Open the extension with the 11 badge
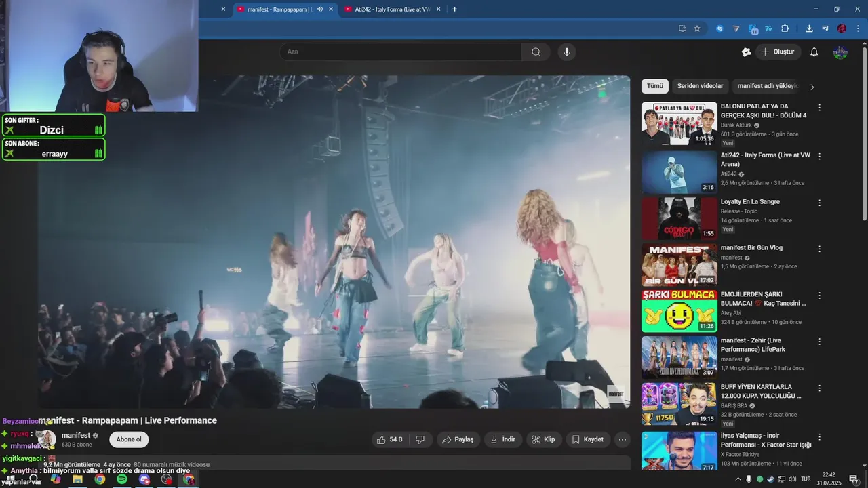 click(753, 28)
